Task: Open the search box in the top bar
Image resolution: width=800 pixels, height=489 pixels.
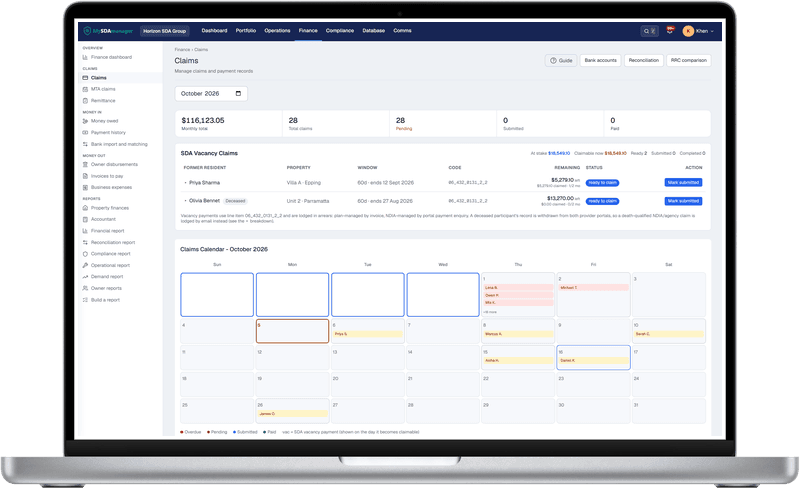Action: pos(649,31)
